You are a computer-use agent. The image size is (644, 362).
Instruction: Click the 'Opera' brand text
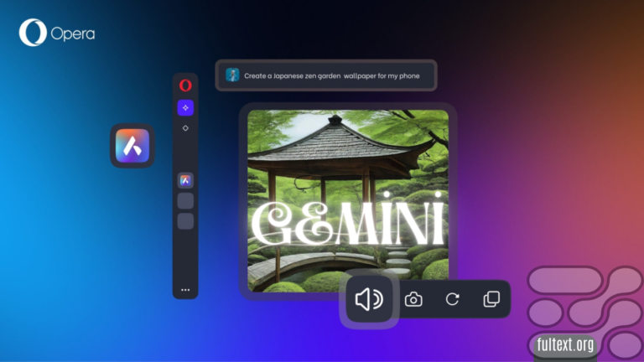(73, 34)
